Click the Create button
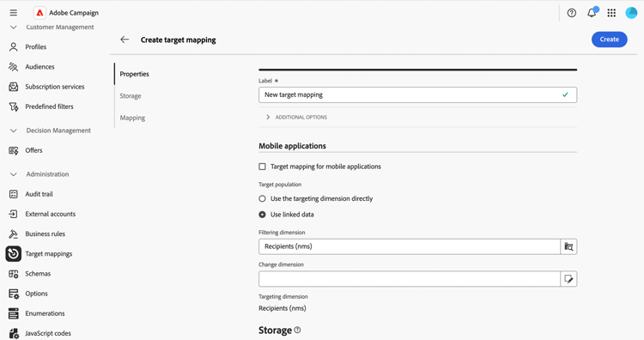The width and height of the screenshot is (644, 340). point(609,39)
